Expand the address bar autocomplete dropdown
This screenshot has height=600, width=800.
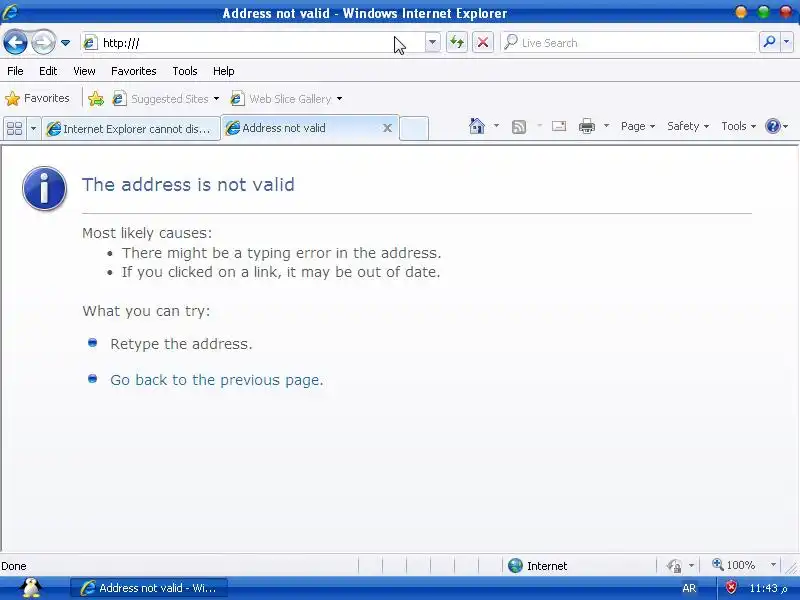click(432, 43)
